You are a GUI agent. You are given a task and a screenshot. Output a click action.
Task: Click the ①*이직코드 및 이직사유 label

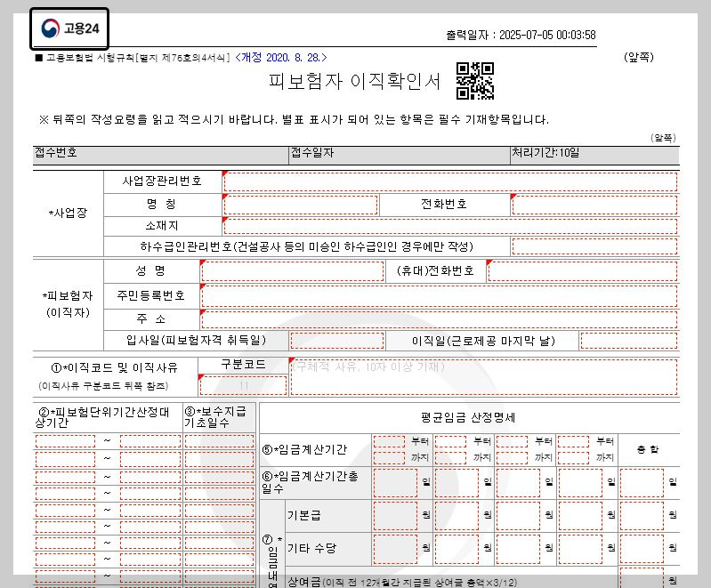point(114,367)
